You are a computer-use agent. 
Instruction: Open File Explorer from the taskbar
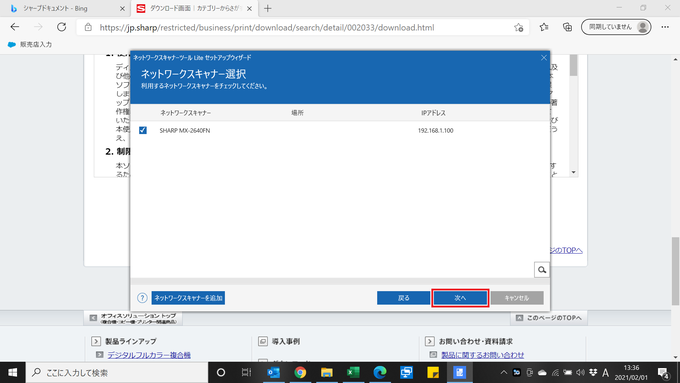[327, 373]
